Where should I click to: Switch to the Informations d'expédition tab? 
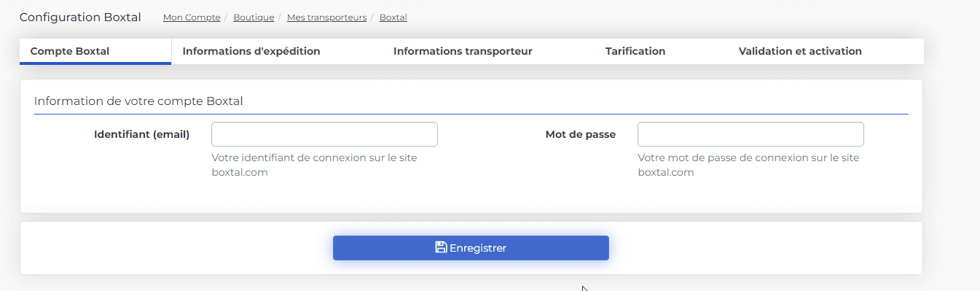tap(251, 51)
